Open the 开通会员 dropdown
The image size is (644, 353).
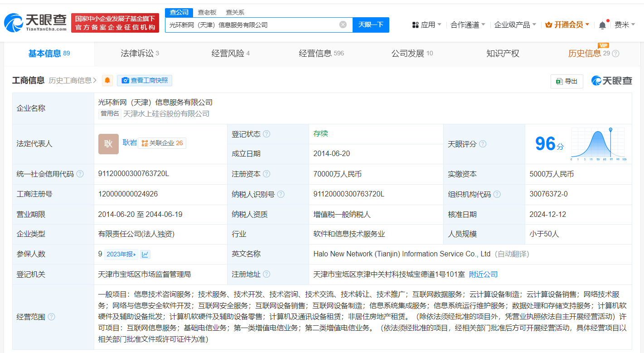pyautogui.click(x=567, y=25)
